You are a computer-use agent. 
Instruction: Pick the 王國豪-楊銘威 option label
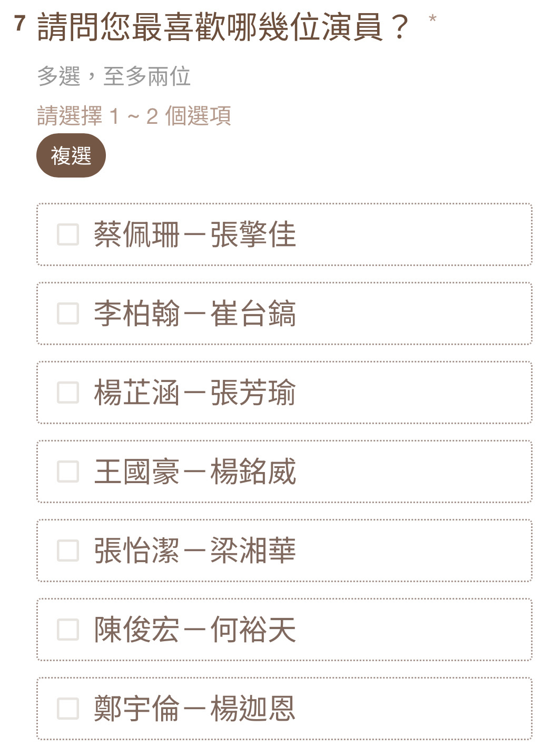pos(195,472)
